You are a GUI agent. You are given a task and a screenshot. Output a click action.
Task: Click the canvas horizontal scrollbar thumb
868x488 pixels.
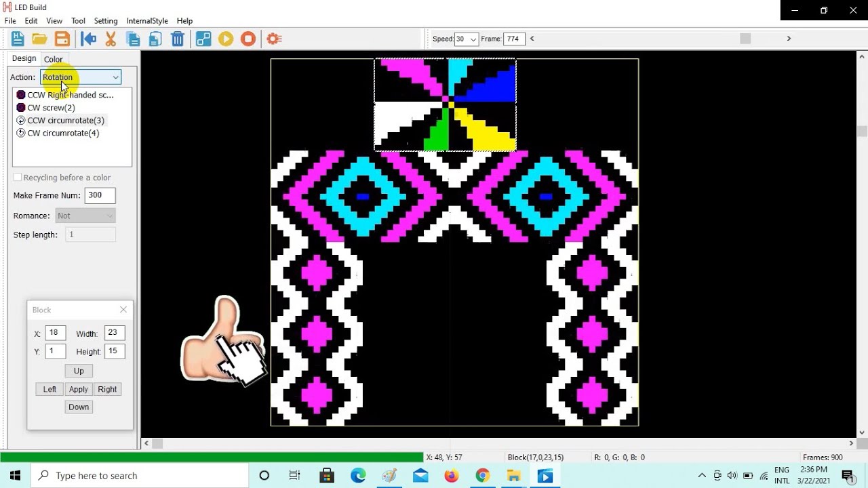point(157,443)
